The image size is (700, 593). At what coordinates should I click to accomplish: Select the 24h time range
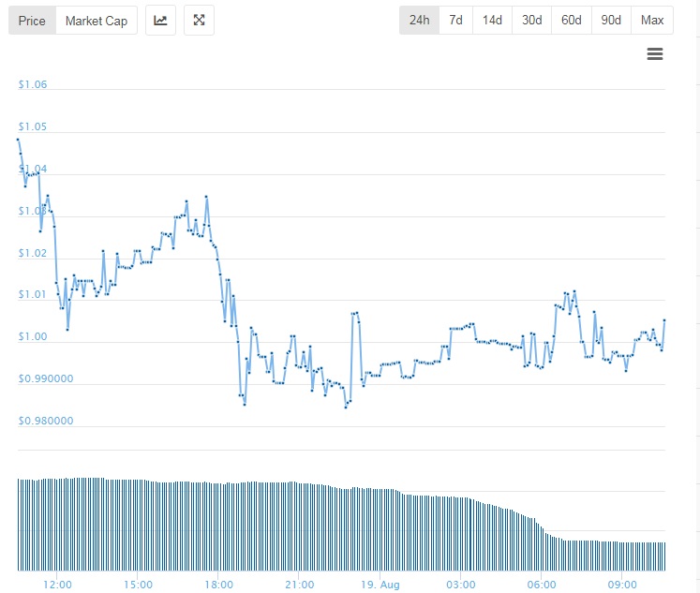click(419, 20)
